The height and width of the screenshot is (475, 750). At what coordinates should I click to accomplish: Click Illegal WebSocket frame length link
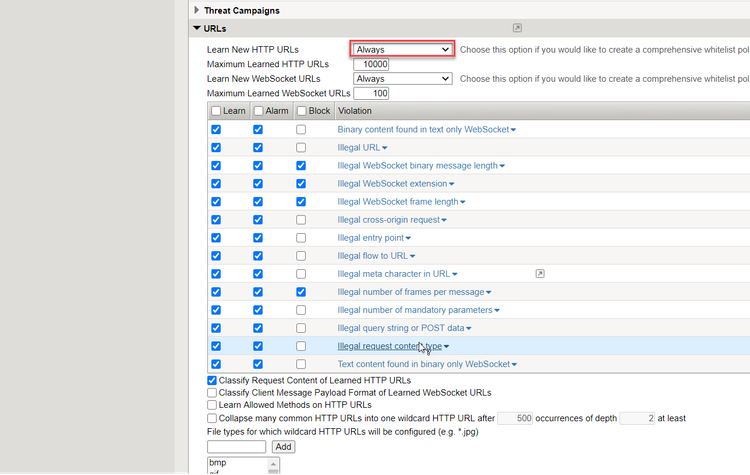[397, 202]
